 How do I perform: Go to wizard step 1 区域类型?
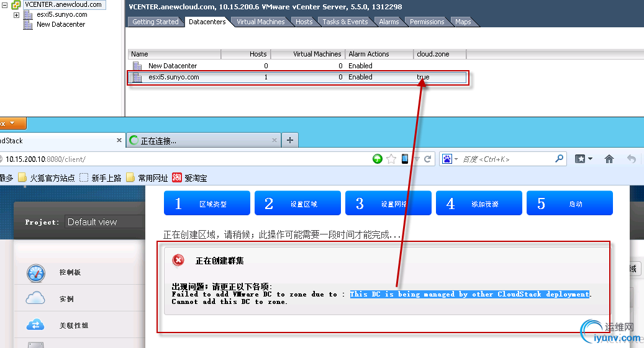(207, 203)
